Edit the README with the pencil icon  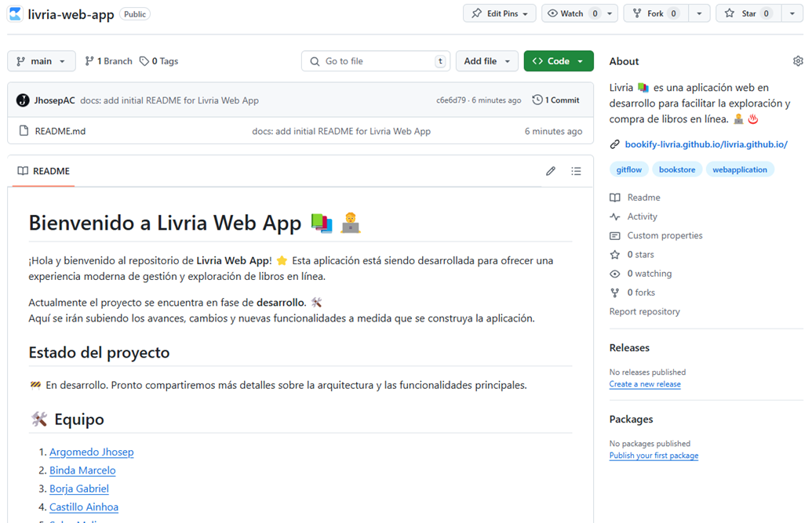pyautogui.click(x=551, y=171)
